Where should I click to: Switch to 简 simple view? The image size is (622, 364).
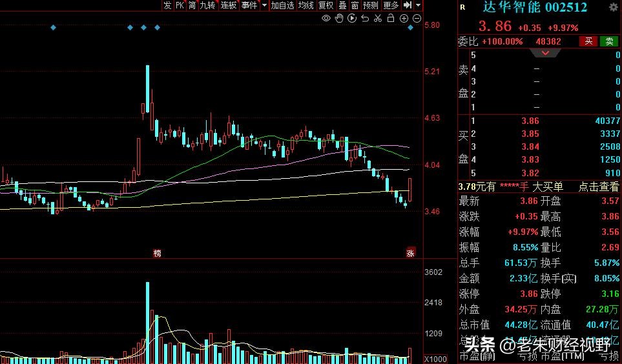(192, 5)
